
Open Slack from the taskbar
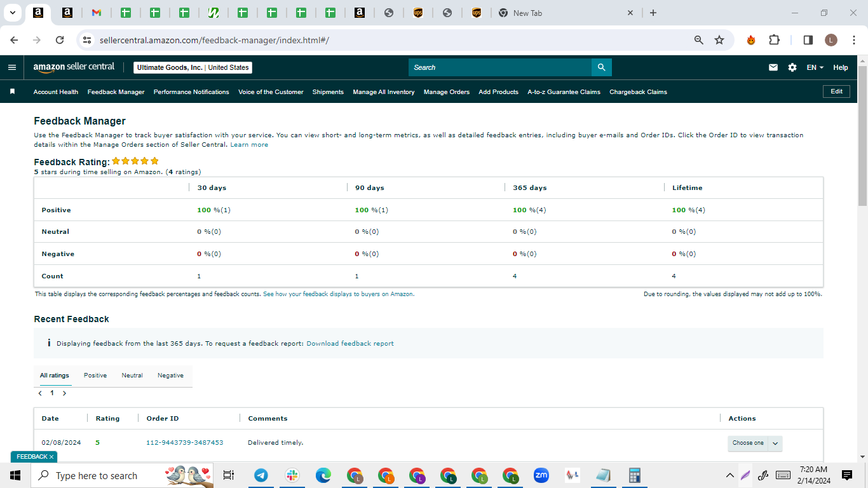(292, 475)
